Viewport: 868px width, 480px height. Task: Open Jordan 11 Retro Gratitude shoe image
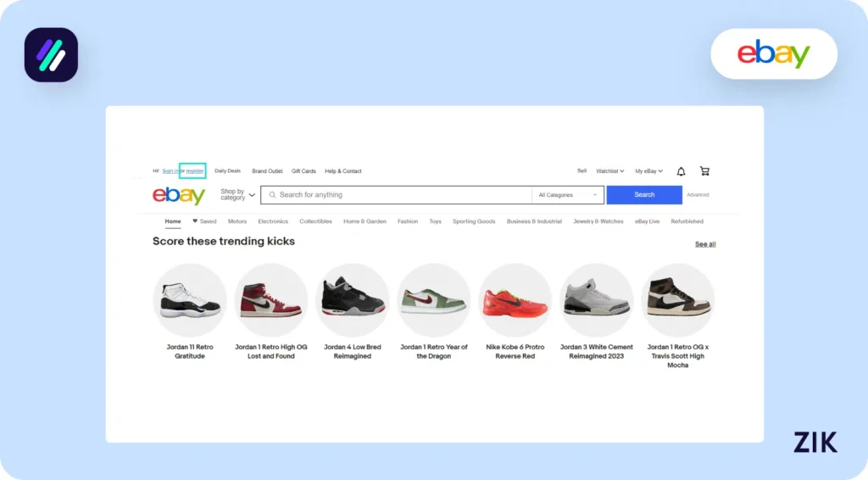click(190, 300)
